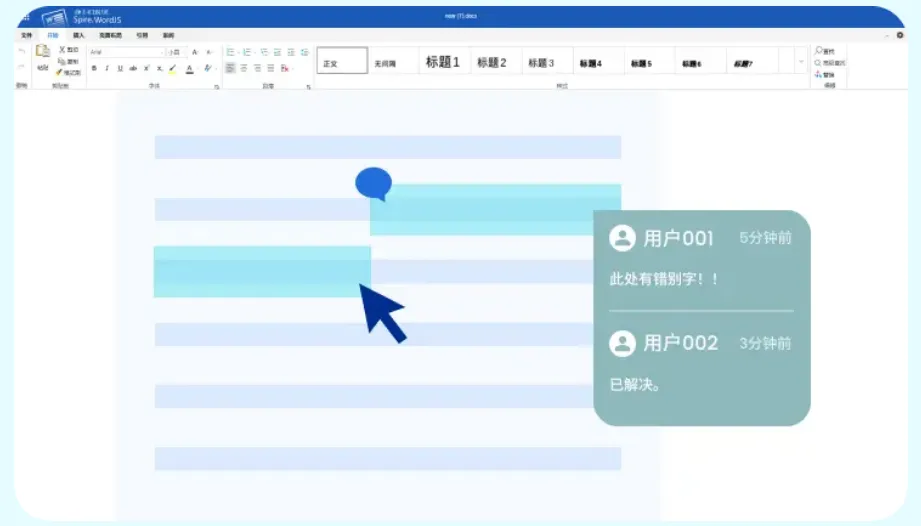The height and width of the screenshot is (526, 921).
Task: Click the Undo arrow icon
Action: [22, 52]
